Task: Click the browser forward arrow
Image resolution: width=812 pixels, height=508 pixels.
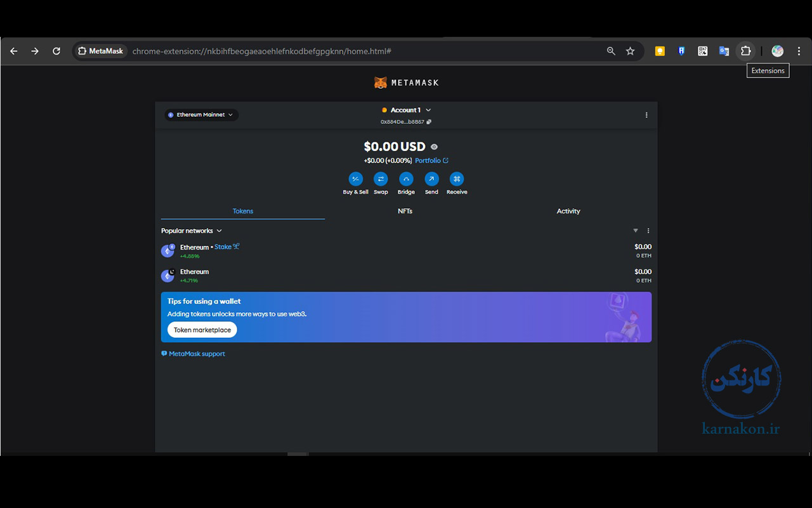Action: [x=35, y=51]
